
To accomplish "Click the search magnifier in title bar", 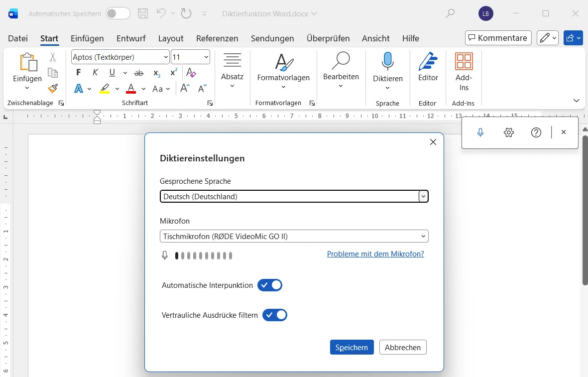I will coord(450,13).
